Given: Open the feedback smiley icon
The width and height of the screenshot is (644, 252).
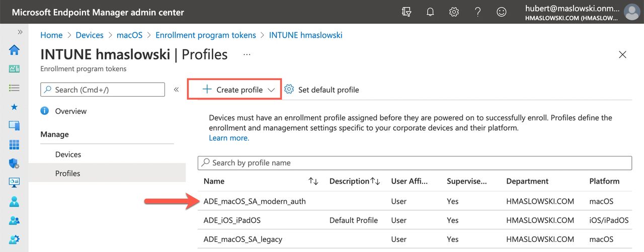Looking at the screenshot, I should [501, 12].
